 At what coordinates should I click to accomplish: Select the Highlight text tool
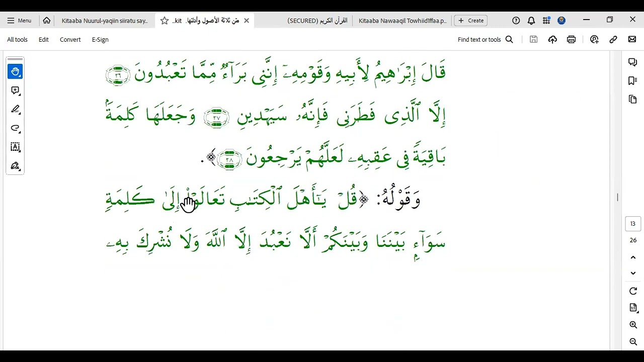coord(15,109)
